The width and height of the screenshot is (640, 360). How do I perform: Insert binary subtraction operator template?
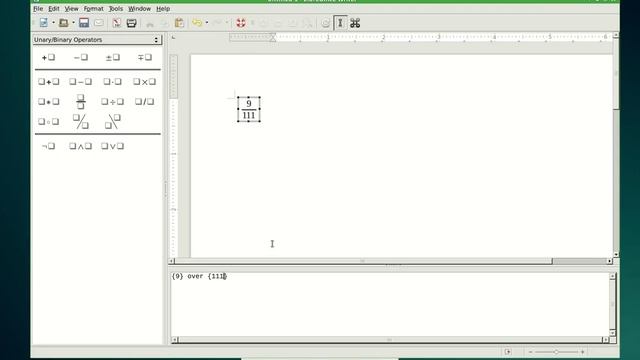(80, 82)
